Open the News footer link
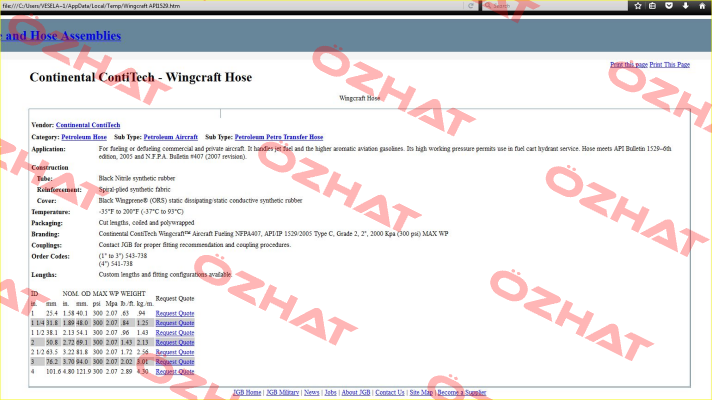This screenshot has width=712, height=400. [312, 392]
